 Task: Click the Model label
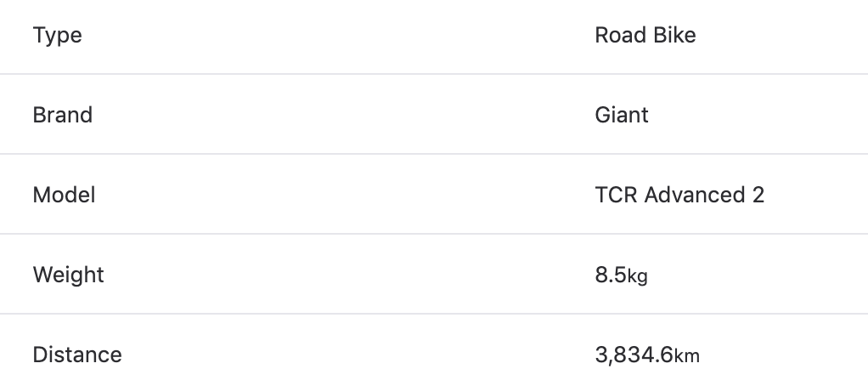coord(65,195)
